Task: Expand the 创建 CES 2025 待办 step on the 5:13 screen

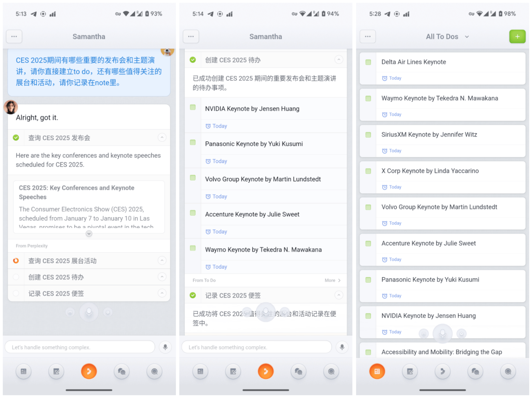Action: [162, 277]
